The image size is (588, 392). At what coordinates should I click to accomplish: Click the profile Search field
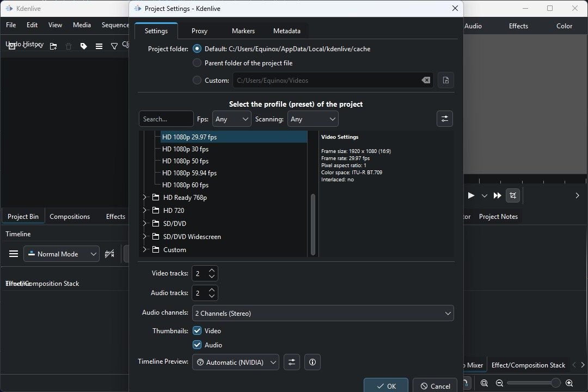click(166, 119)
